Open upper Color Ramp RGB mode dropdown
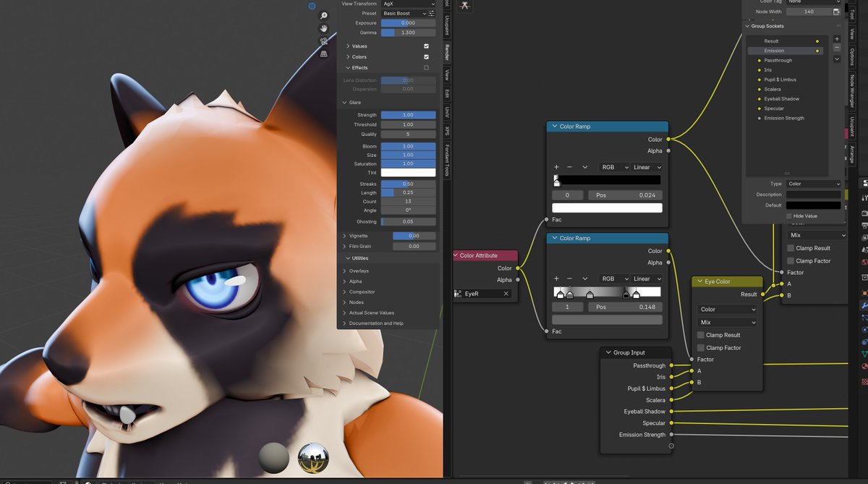This screenshot has width=868, height=484. pyautogui.click(x=615, y=167)
